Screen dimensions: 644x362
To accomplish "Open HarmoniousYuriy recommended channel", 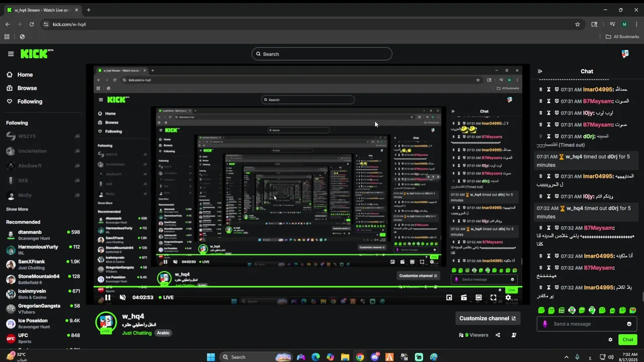I will 43,250.
